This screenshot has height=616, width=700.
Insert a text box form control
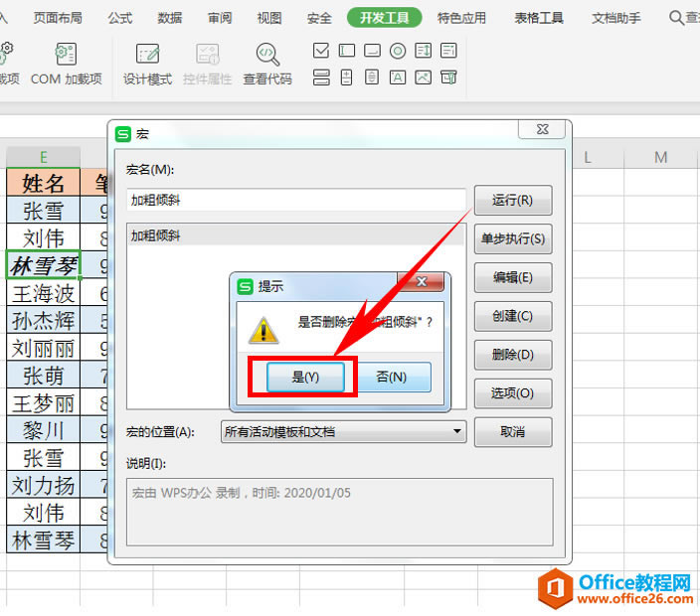pyautogui.click(x=347, y=51)
